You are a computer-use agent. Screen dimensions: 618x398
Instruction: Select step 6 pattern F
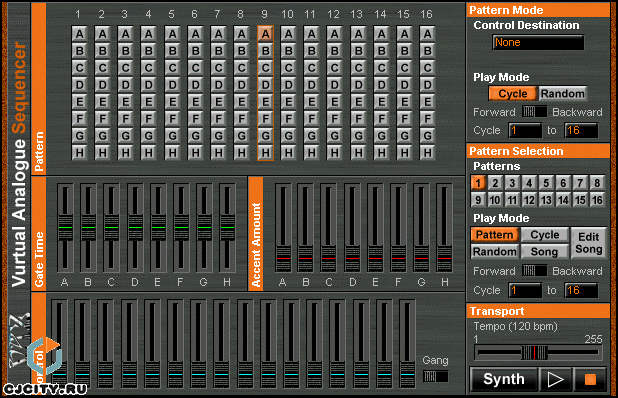click(x=195, y=119)
